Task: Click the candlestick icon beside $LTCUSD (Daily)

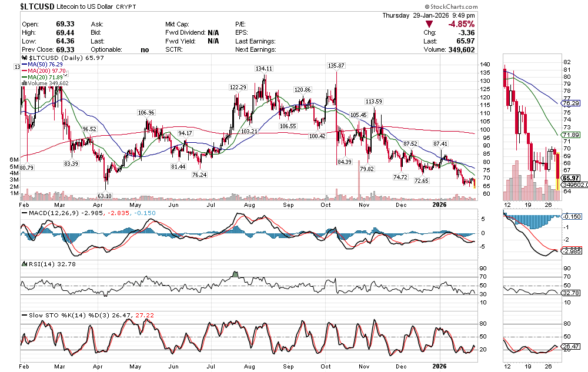Action: click(24, 59)
